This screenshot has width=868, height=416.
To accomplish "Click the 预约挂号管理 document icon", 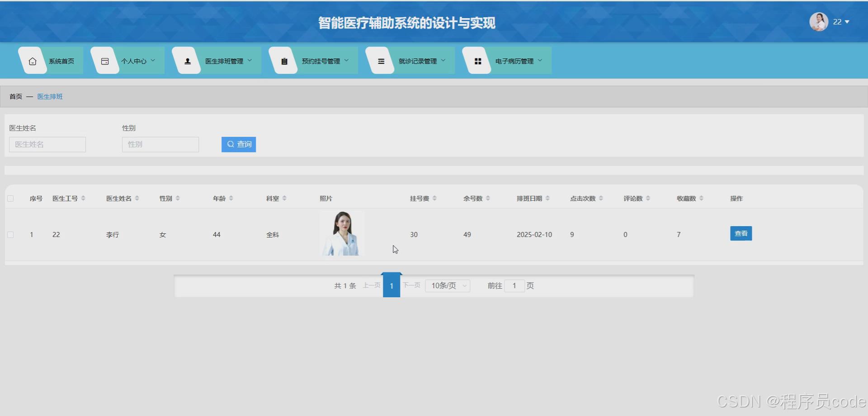I will 284,60.
